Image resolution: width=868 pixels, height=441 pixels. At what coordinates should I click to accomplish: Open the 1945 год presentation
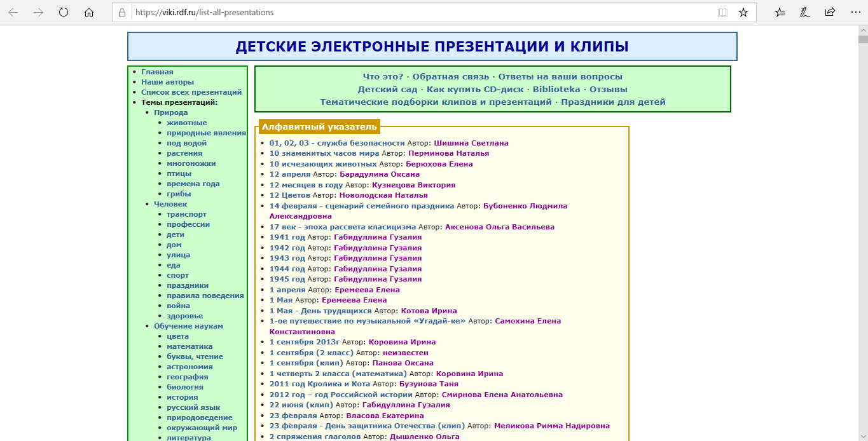287,280
